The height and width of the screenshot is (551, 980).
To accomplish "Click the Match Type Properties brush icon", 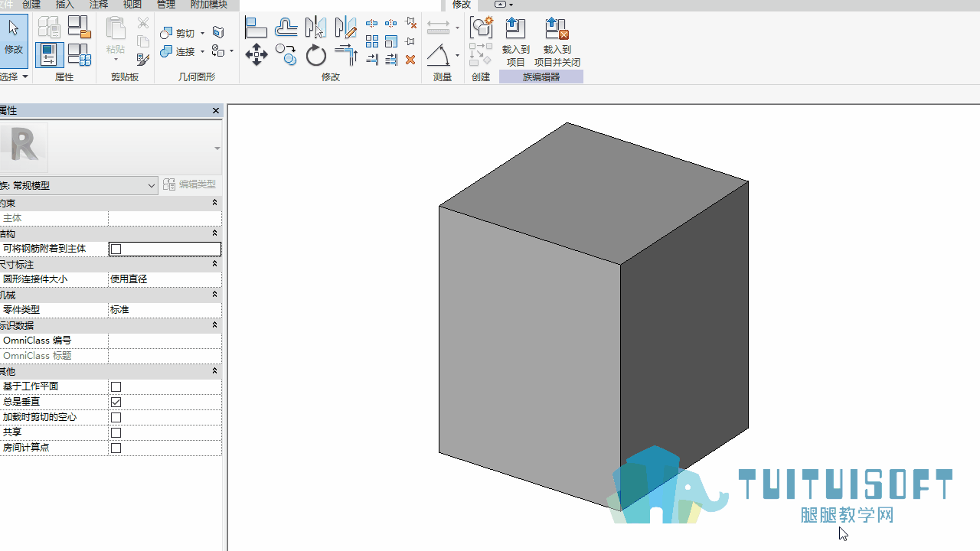I will [142, 59].
